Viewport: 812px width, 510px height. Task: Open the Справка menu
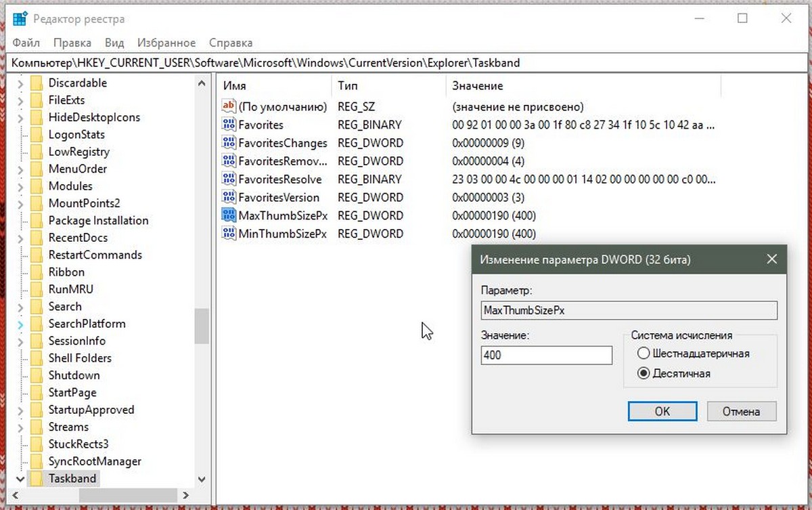[x=231, y=43]
